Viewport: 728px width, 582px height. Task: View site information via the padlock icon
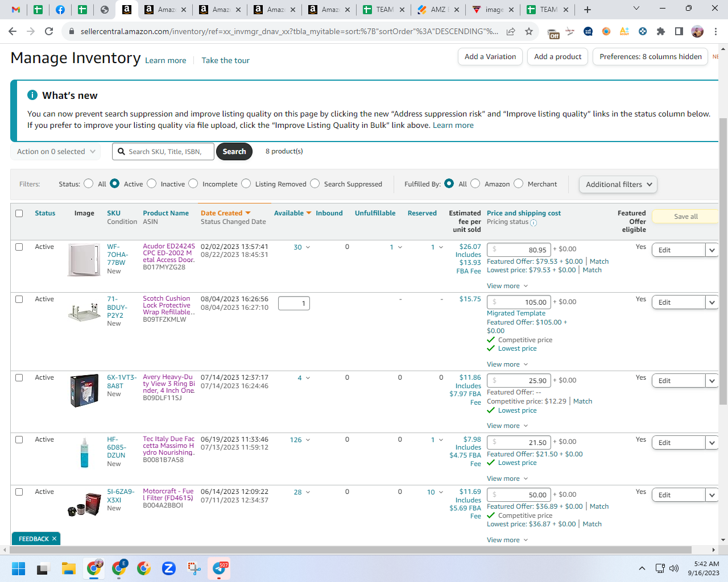tap(71, 31)
